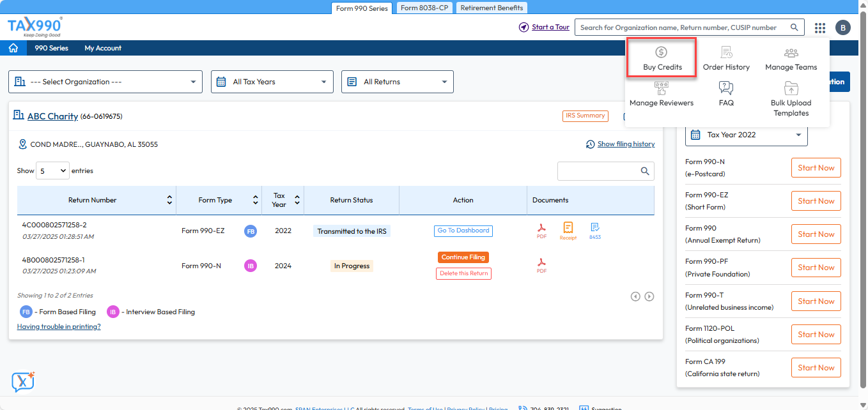Screen dimensions: 868x410
Task: Go to the Home icon in navigation bar
Action: [13, 48]
